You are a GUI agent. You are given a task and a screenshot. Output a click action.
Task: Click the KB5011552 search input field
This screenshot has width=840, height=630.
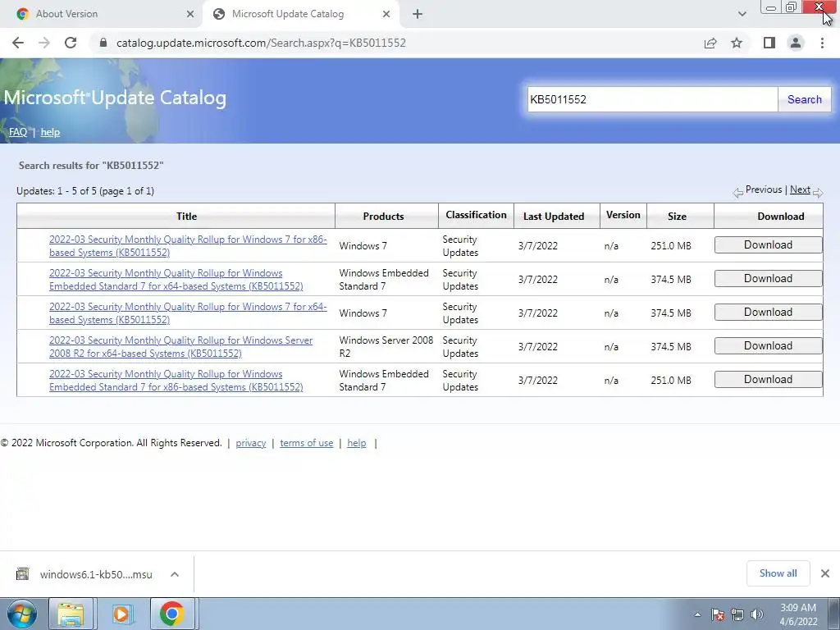[x=652, y=99]
